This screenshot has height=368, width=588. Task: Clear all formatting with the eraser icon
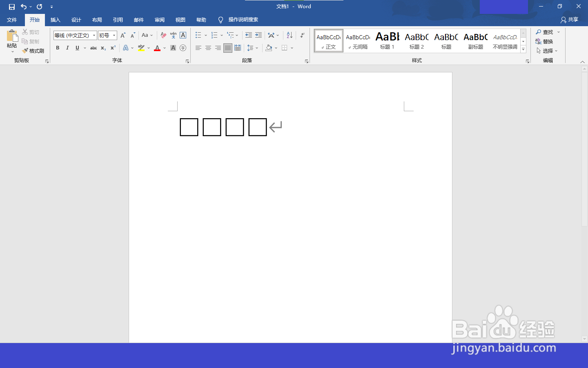(x=163, y=36)
